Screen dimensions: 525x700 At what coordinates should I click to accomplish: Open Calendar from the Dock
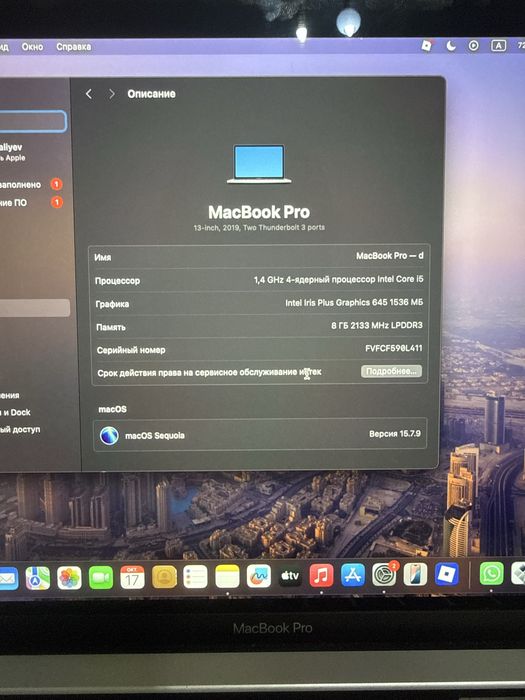132,577
